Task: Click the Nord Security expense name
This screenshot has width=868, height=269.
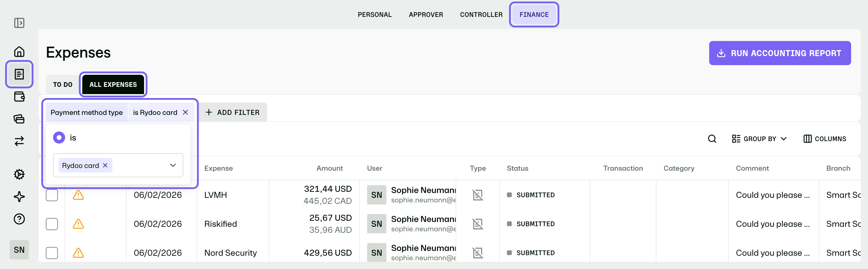Action: (231, 253)
